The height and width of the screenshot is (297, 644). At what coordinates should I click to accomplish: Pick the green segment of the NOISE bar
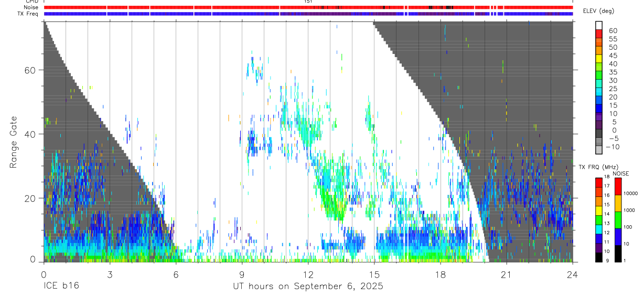pos(618,220)
